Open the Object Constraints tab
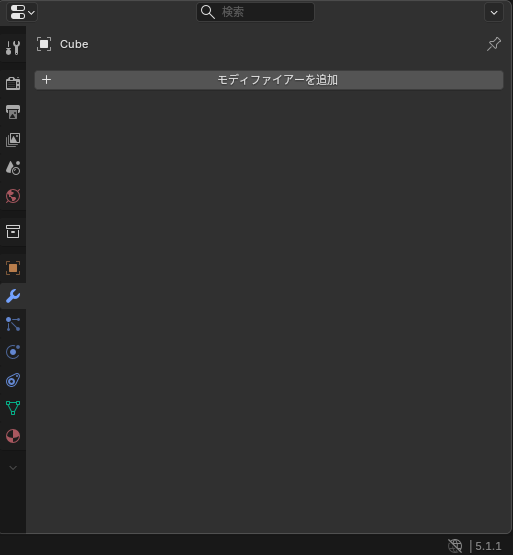 [x=13, y=380]
